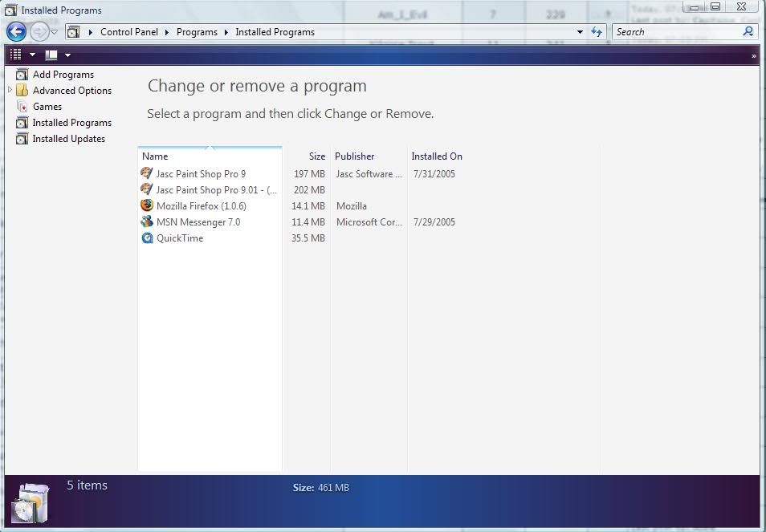The width and height of the screenshot is (766, 532).
Task: Click the Size: 461 MB status text
Action: 321,488
